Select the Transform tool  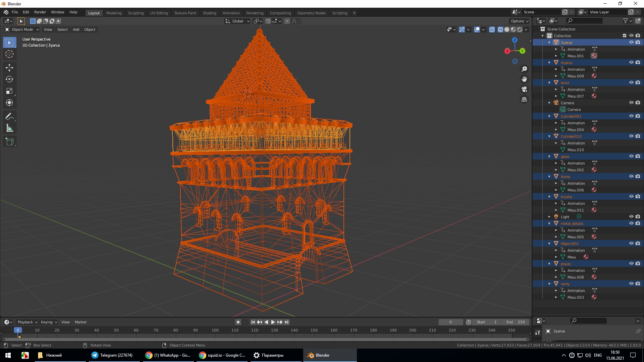tap(9, 103)
